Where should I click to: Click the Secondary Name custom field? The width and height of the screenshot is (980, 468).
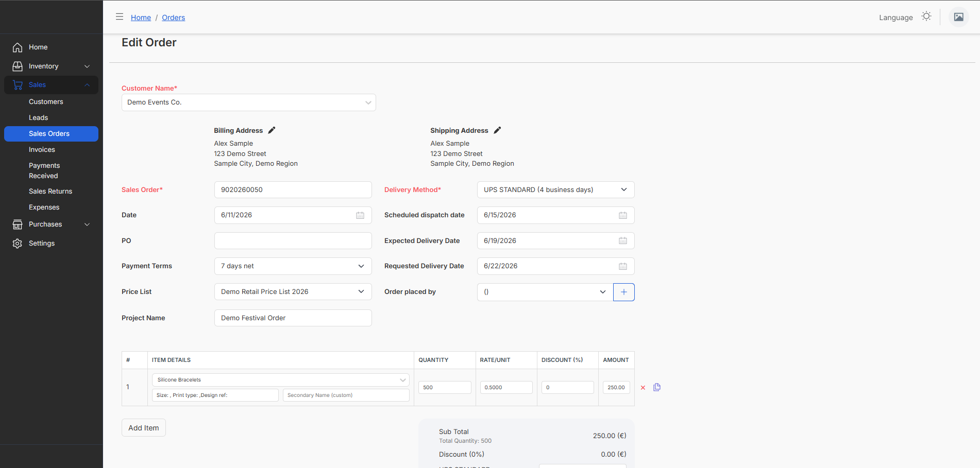coord(346,395)
